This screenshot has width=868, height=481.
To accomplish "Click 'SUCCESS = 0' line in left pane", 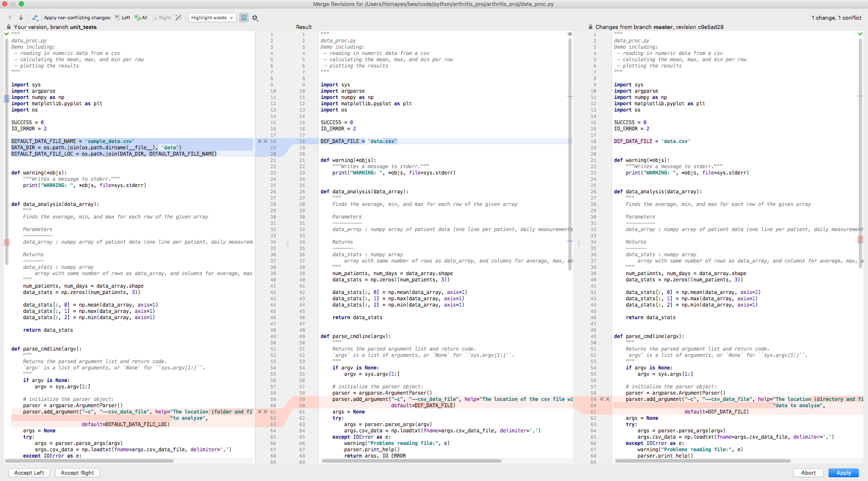I will click(x=27, y=122).
